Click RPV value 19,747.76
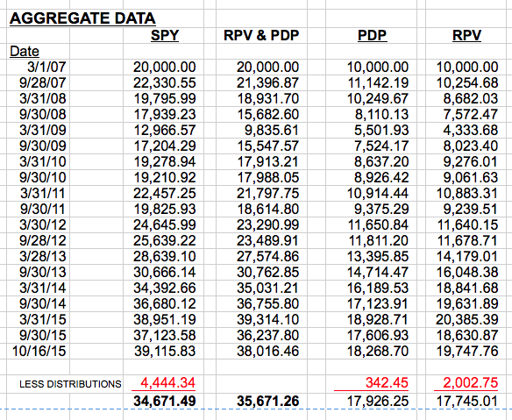Image resolution: width=512 pixels, height=420 pixels. [467, 351]
